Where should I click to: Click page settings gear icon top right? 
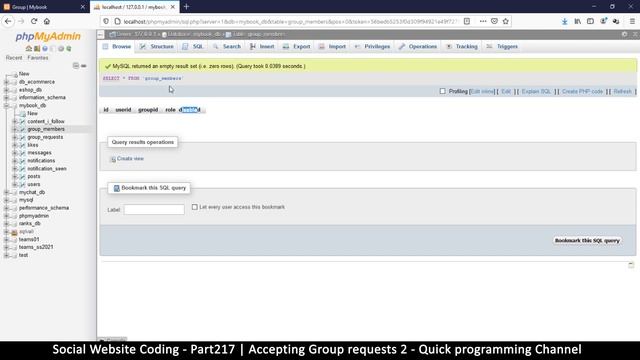coord(624,34)
